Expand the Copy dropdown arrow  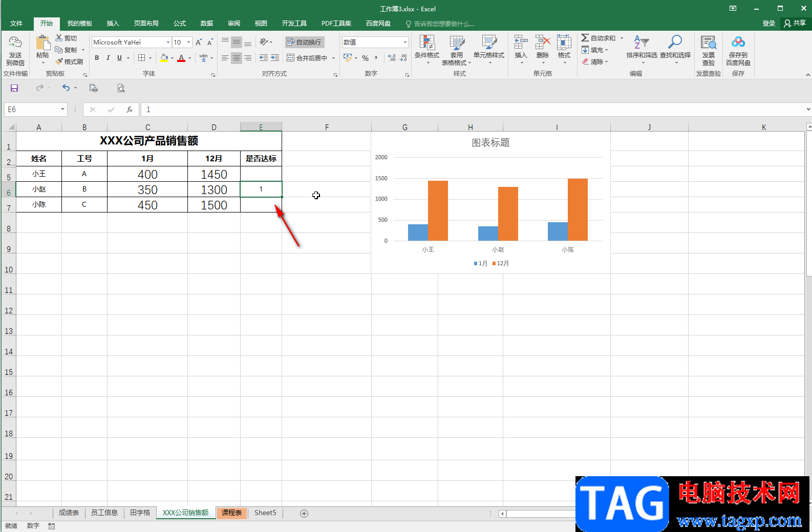[83, 50]
